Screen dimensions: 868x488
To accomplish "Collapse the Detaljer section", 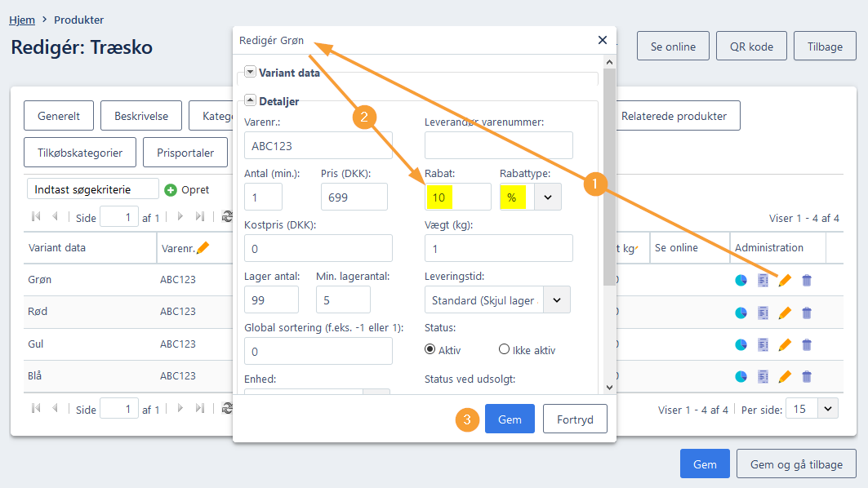I will (x=250, y=100).
